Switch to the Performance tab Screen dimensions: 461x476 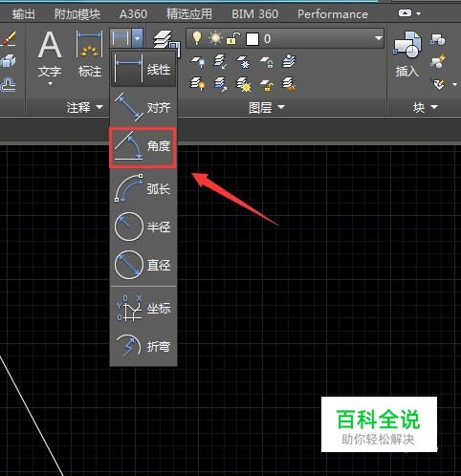(x=333, y=14)
